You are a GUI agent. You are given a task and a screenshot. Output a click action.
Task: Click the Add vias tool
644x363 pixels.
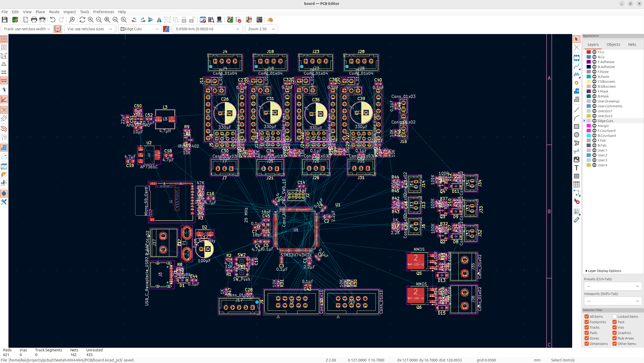click(x=577, y=83)
